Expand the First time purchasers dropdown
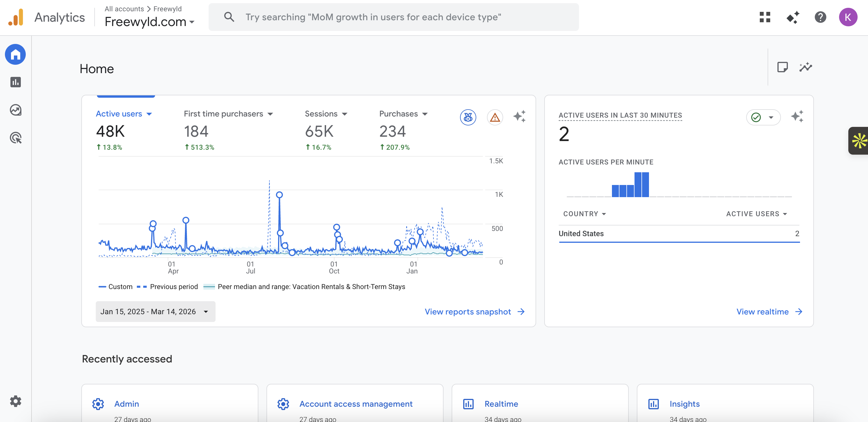Image resolution: width=868 pixels, height=422 pixels. [270, 114]
